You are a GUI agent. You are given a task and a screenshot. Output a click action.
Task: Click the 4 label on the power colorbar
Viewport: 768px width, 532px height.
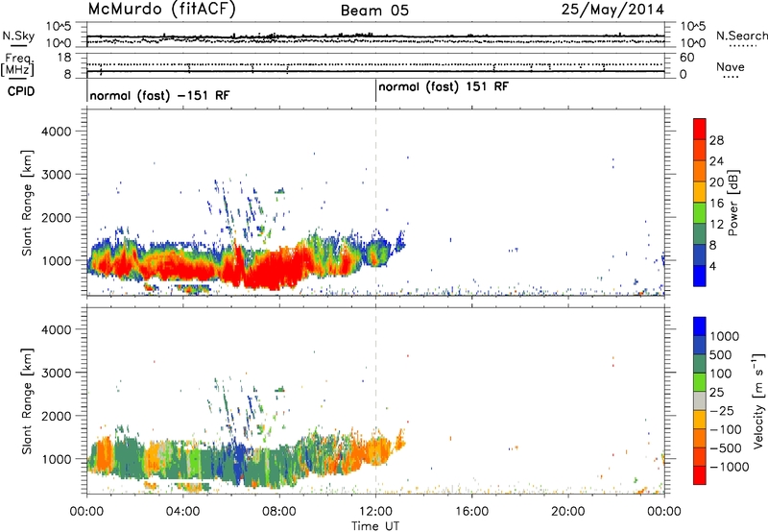(713, 266)
